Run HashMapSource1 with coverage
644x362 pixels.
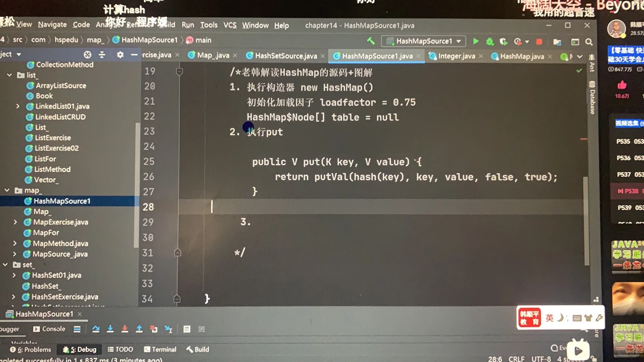[504, 41]
